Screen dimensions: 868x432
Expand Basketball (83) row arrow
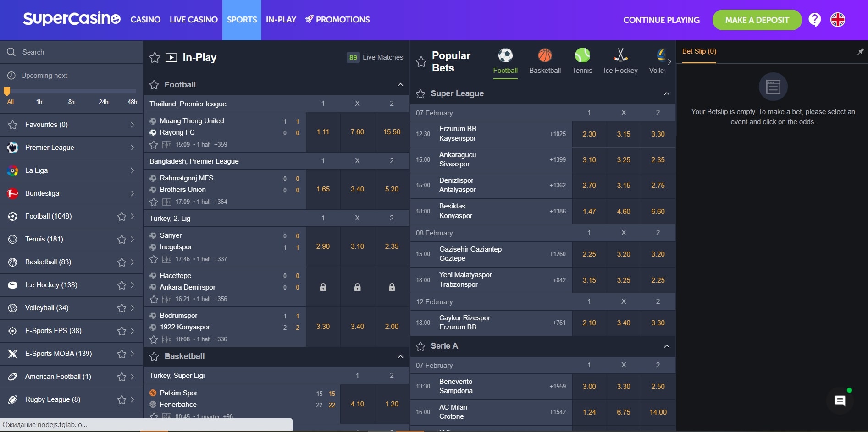pyautogui.click(x=133, y=262)
